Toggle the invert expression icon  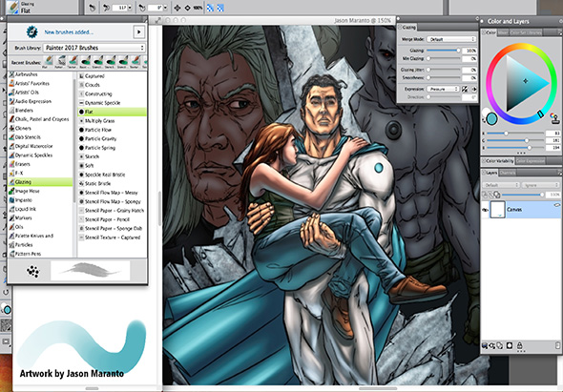pyautogui.click(x=465, y=89)
